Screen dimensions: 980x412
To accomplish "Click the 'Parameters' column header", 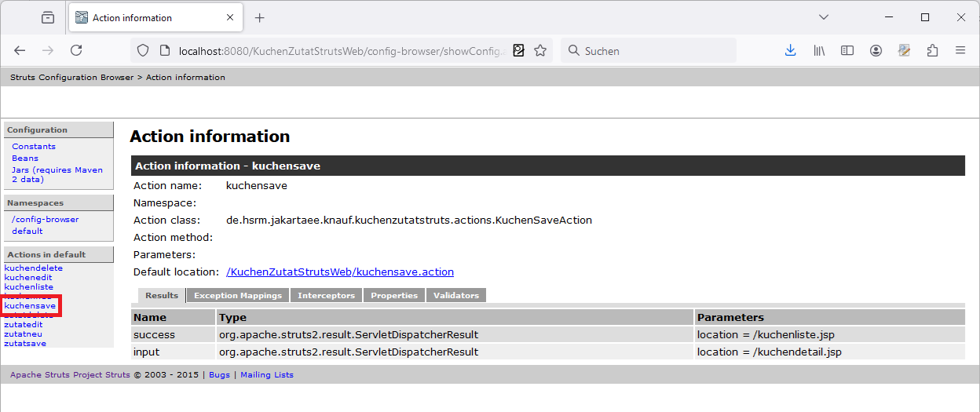I will 830,317.
